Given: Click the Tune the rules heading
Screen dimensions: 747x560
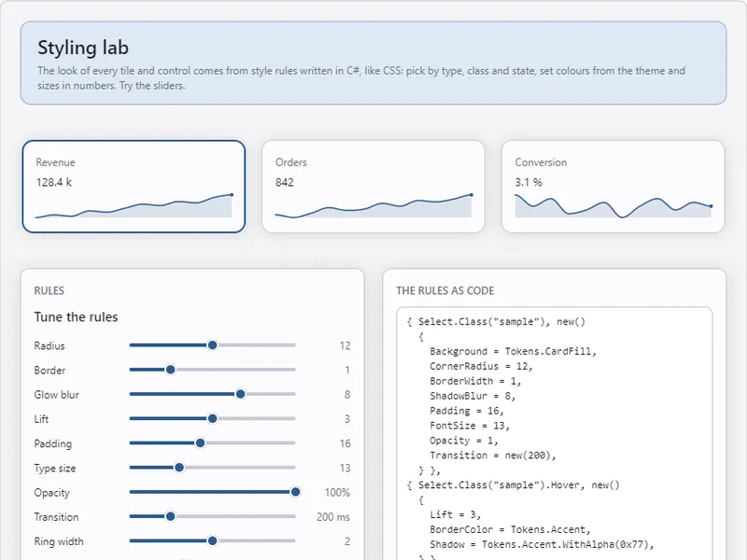Looking at the screenshot, I should [76, 317].
